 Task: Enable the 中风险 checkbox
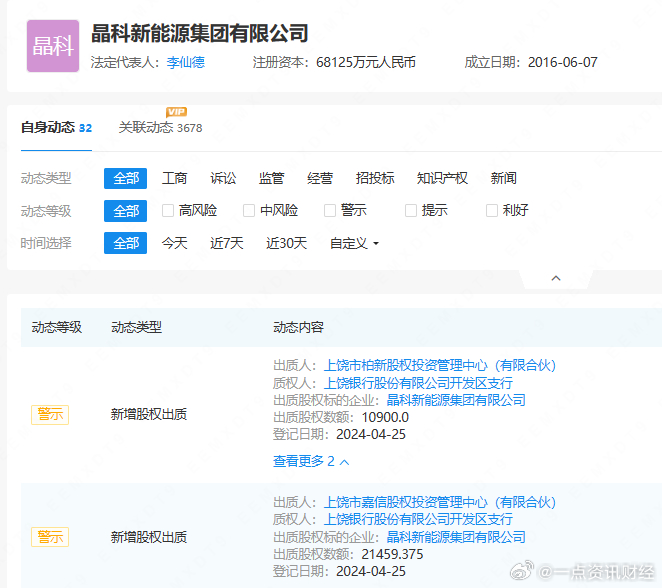[x=250, y=211]
